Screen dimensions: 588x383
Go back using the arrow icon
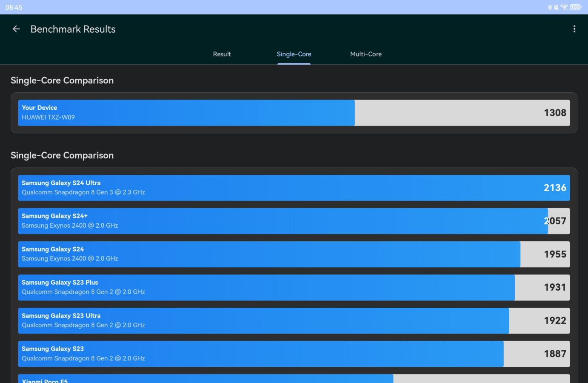pos(16,29)
